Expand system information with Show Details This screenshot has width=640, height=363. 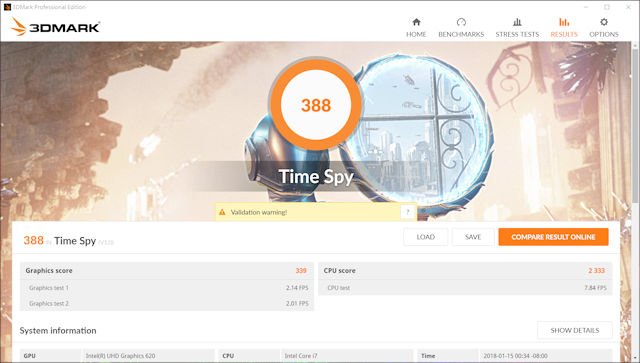[x=575, y=330]
